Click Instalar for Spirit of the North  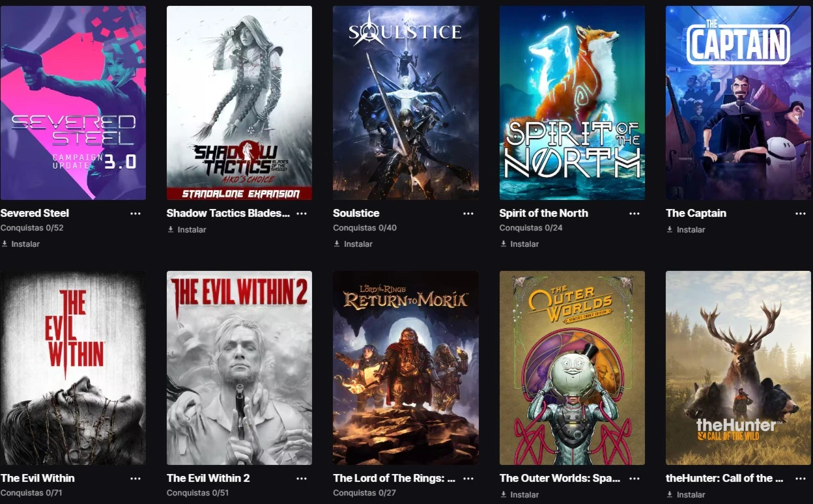coord(520,244)
